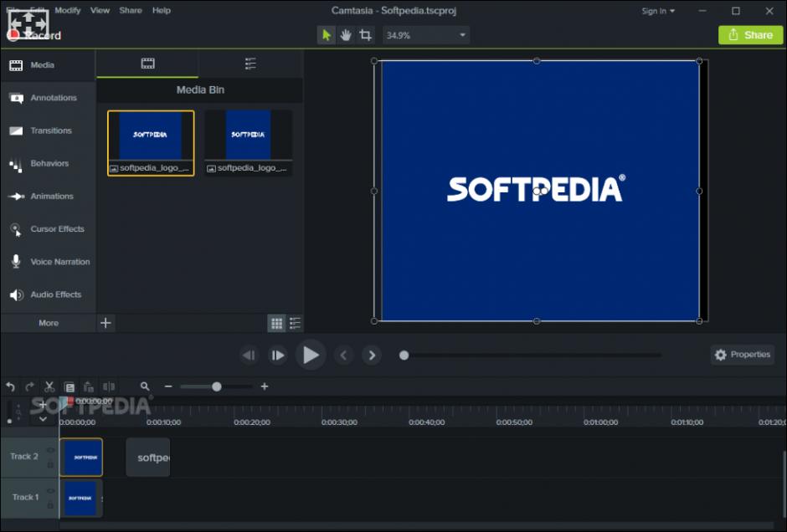The image size is (787, 532).
Task: Click the timeline zoom magnifier icon
Action: coord(145,386)
